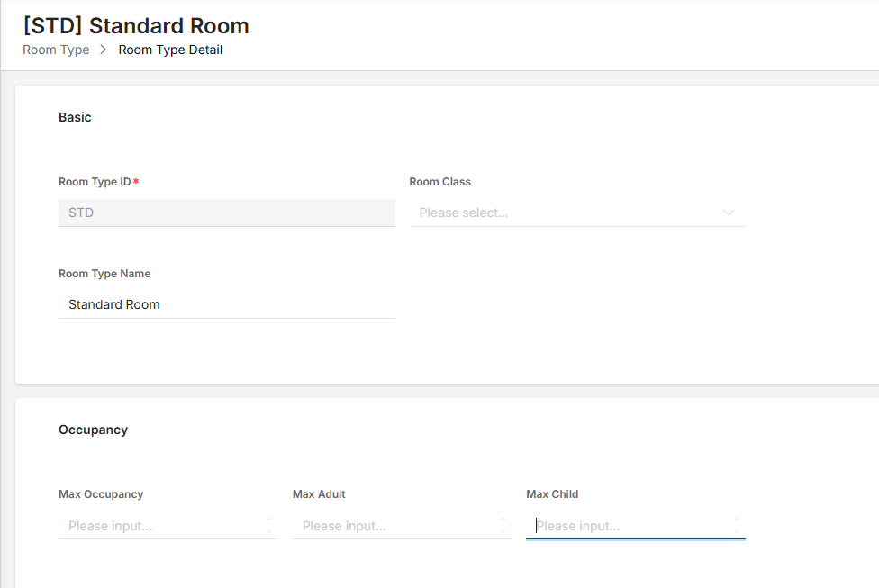Click into Room Type Name field
The height and width of the screenshot is (588, 879).
point(226,304)
